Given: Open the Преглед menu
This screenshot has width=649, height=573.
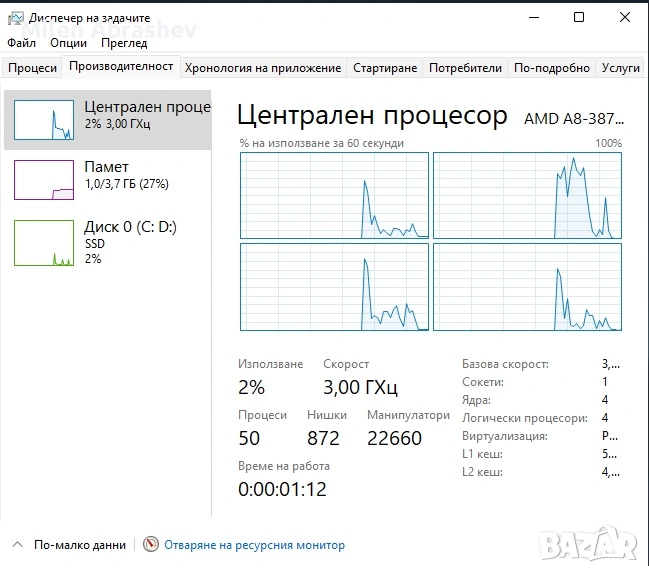Looking at the screenshot, I should (x=124, y=43).
